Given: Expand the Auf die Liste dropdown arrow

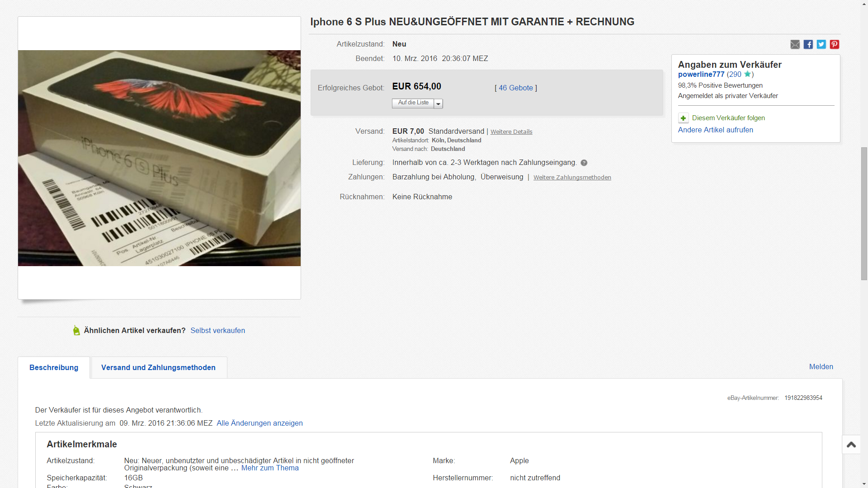Looking at the screenshot, I should 438,103.
